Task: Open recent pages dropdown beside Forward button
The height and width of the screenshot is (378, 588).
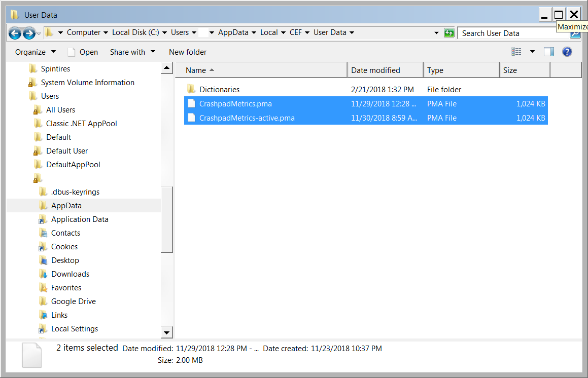Action: (39, 33)
